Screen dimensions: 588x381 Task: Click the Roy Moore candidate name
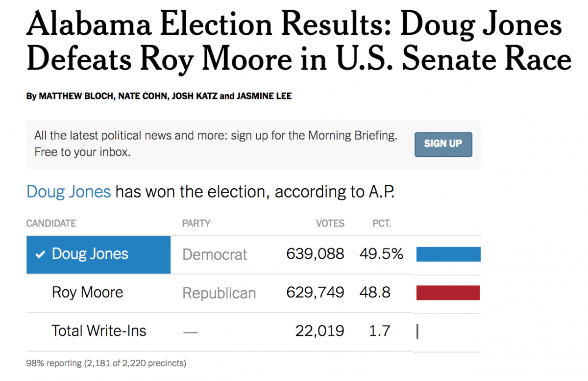pyautogui.click(x=87, y=293)
